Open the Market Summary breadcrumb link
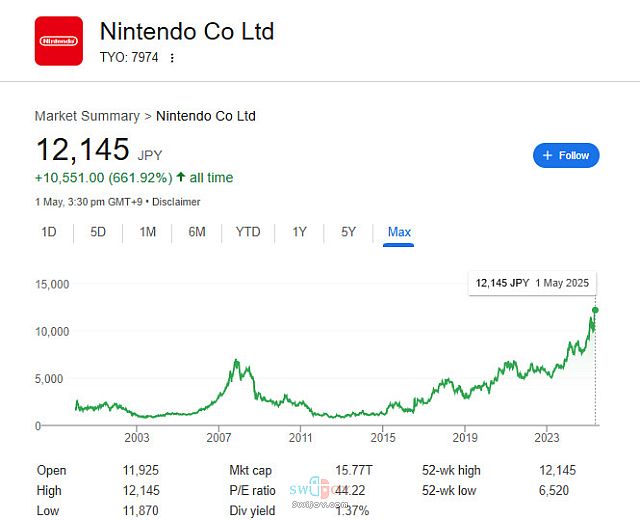Viewport: 640px width, 520px height. pos(87,116)
